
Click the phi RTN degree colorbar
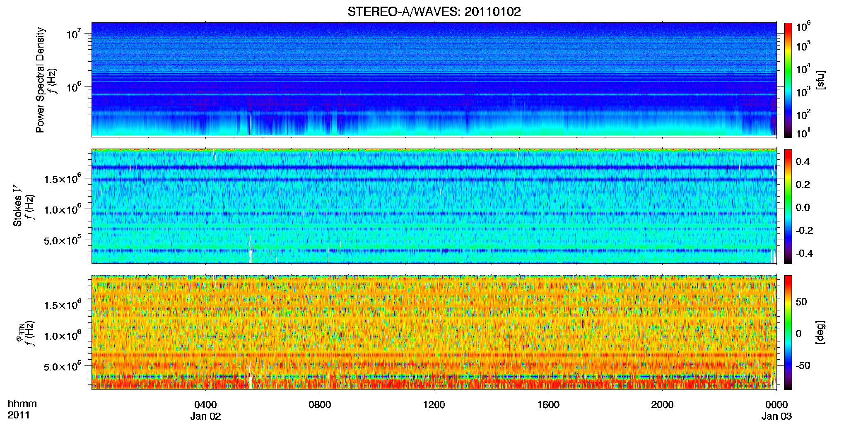click(x=788, y=332)
